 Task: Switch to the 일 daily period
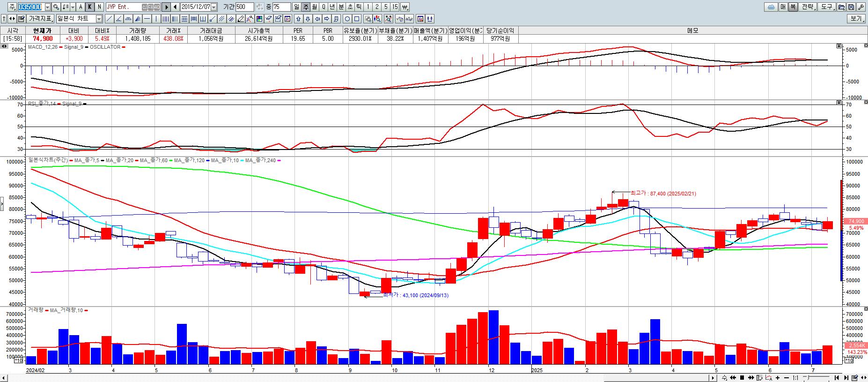coord(296,7)
